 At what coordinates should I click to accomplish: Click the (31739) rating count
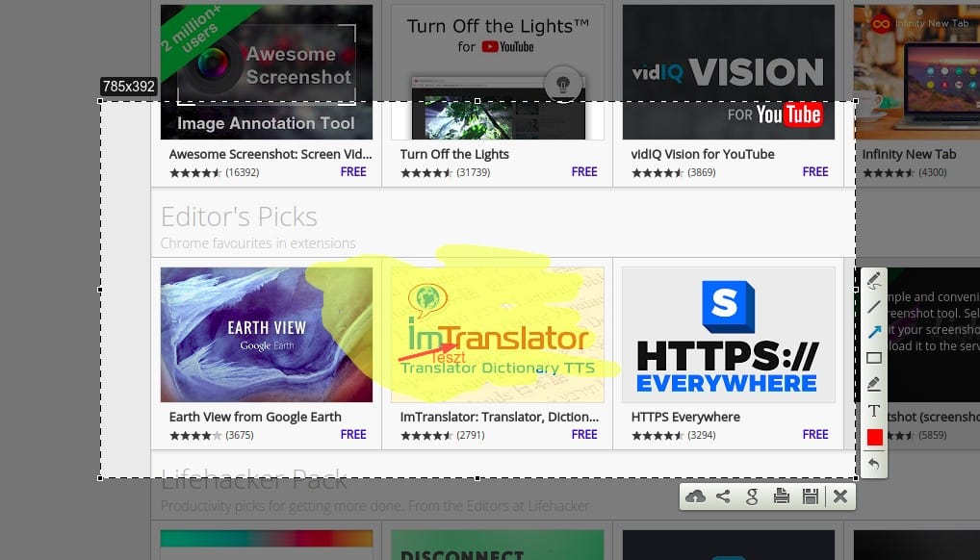pos(473,172)
